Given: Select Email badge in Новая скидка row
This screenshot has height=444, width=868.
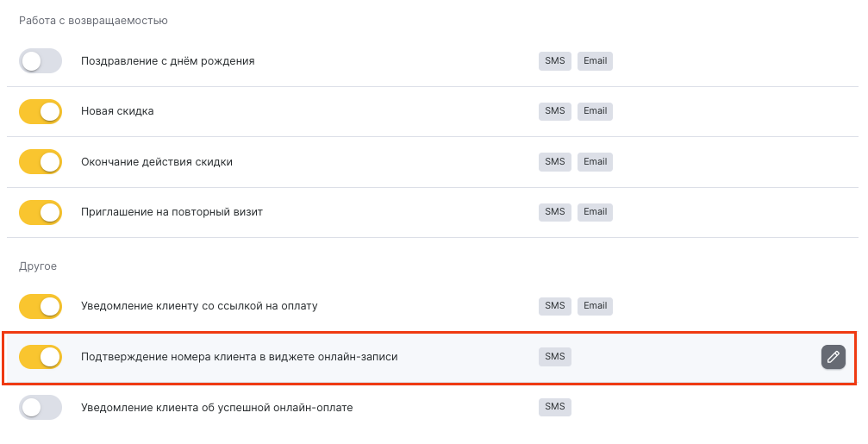Looking at the screenshot, I should pyautogui.click(x=595, y=111).
